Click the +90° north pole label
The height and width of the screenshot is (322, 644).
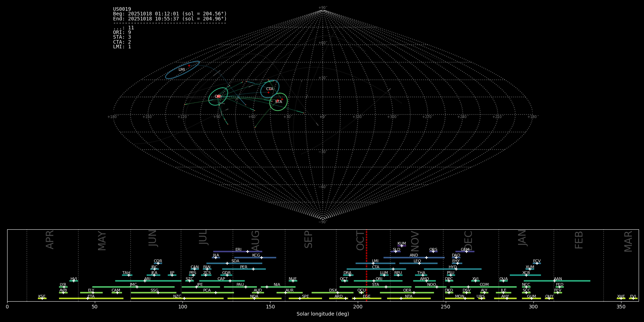tap(322, 8)
